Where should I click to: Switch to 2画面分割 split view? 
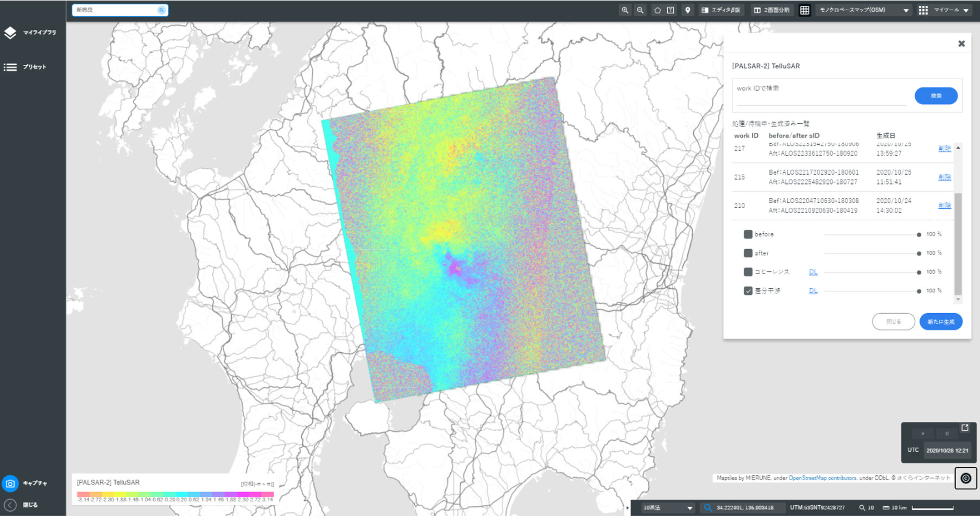pos(772,10)
